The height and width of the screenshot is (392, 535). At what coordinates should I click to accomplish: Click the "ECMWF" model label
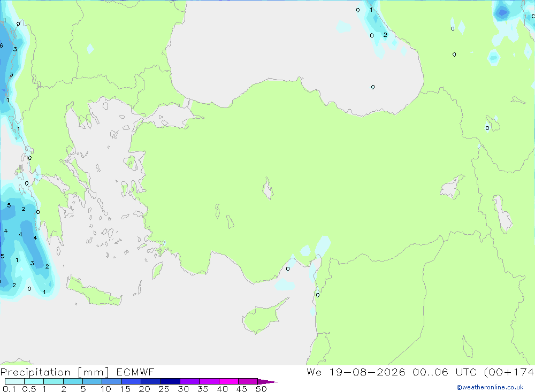tap(135, 372)
